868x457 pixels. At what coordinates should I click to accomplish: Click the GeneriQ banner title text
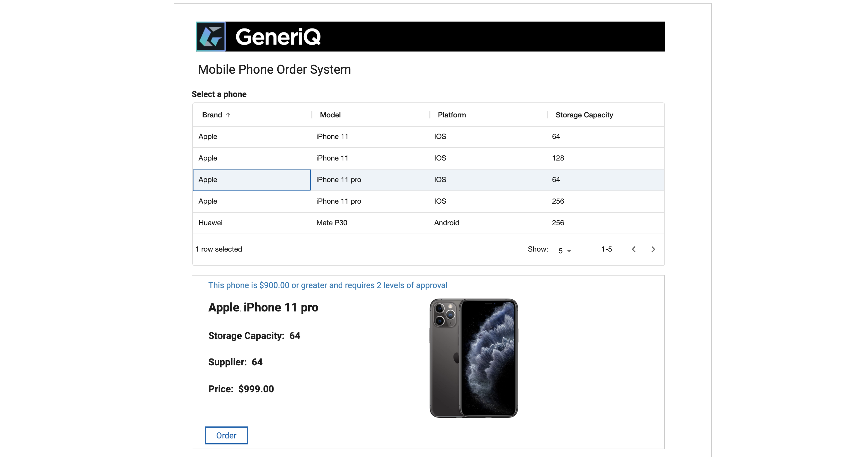point(278,37)
